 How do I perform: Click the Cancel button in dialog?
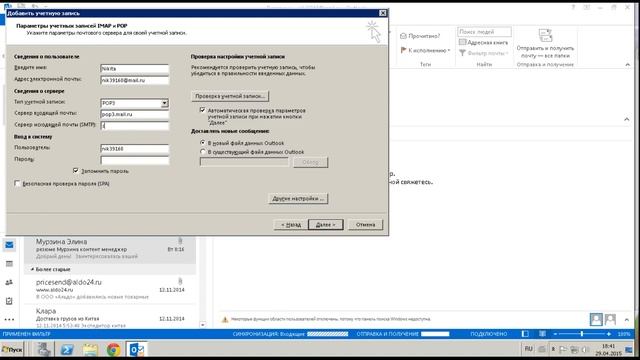coord(365,224)
